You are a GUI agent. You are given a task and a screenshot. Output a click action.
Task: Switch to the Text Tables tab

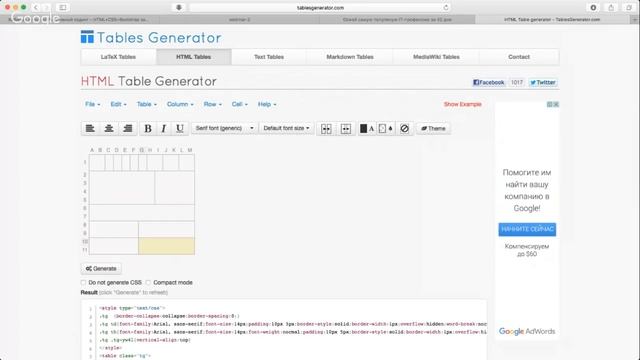(x=269, y=57)
